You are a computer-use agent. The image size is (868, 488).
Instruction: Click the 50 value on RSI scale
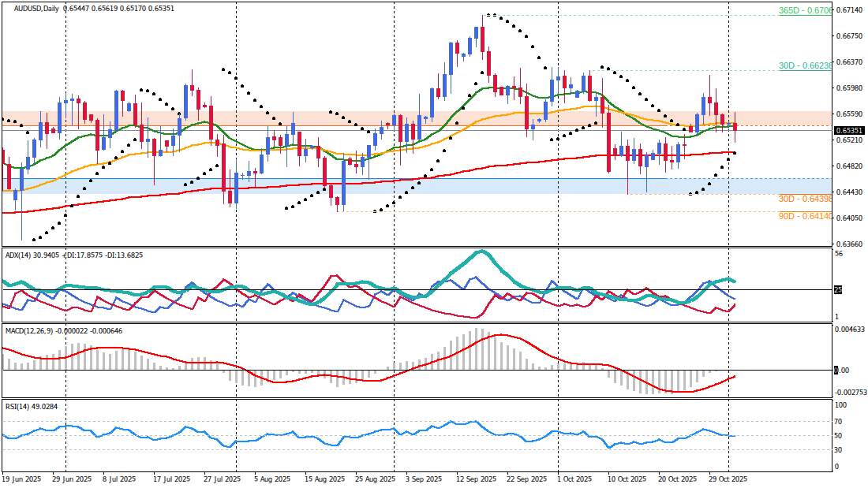(840, 436)
